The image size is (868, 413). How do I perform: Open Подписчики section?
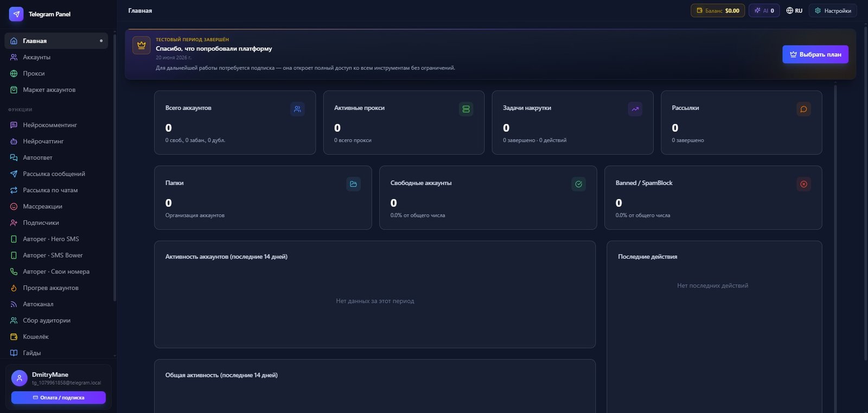click(x=56, y=223)
